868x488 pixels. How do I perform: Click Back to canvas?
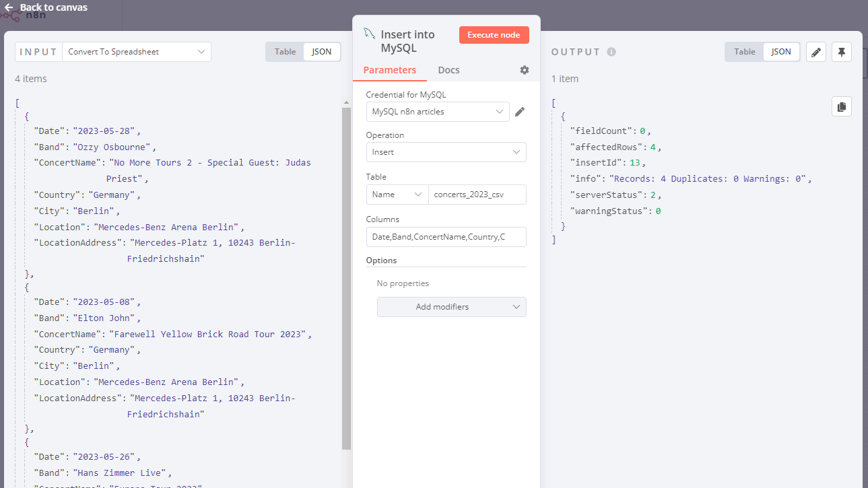point(57,7)
